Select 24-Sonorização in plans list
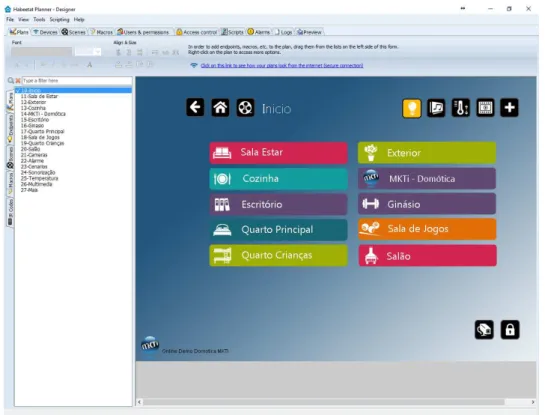 pos(38,172)
